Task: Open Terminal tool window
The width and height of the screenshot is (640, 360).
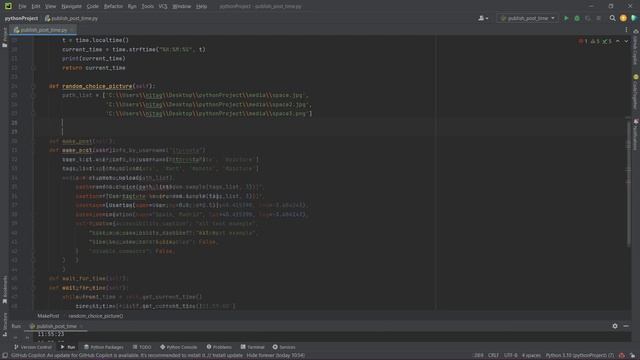Action: 253,347
